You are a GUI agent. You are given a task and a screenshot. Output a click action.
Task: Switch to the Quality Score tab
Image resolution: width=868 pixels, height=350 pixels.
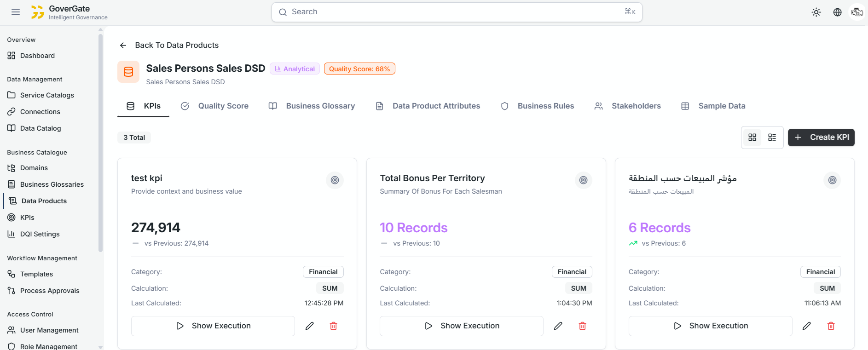[x=214, y=106]
